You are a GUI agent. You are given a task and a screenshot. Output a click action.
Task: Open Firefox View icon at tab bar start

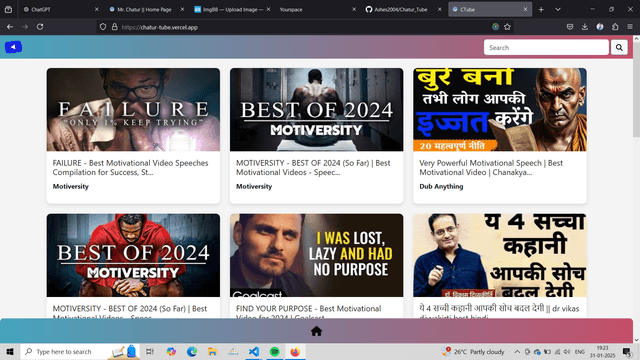9,9
